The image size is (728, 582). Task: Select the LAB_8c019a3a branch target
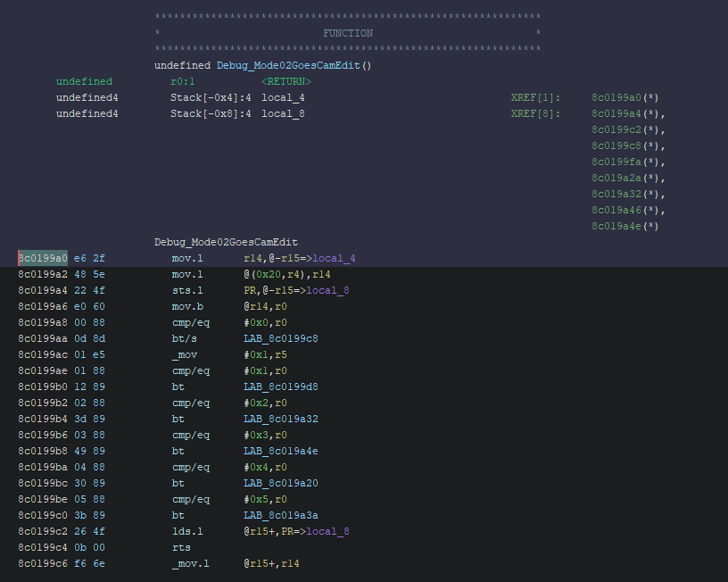tap(280, 515)
